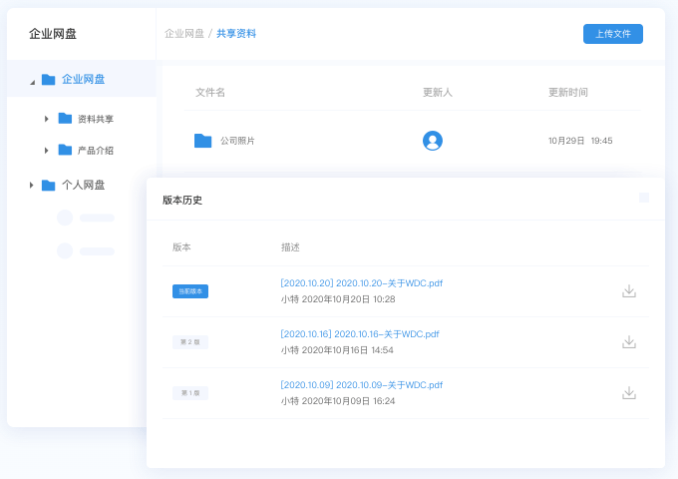Expand the 个人网盘 tree arrow
Image resolution: width=678 pixels, height=479 pixels.
(x=31, y=185)
